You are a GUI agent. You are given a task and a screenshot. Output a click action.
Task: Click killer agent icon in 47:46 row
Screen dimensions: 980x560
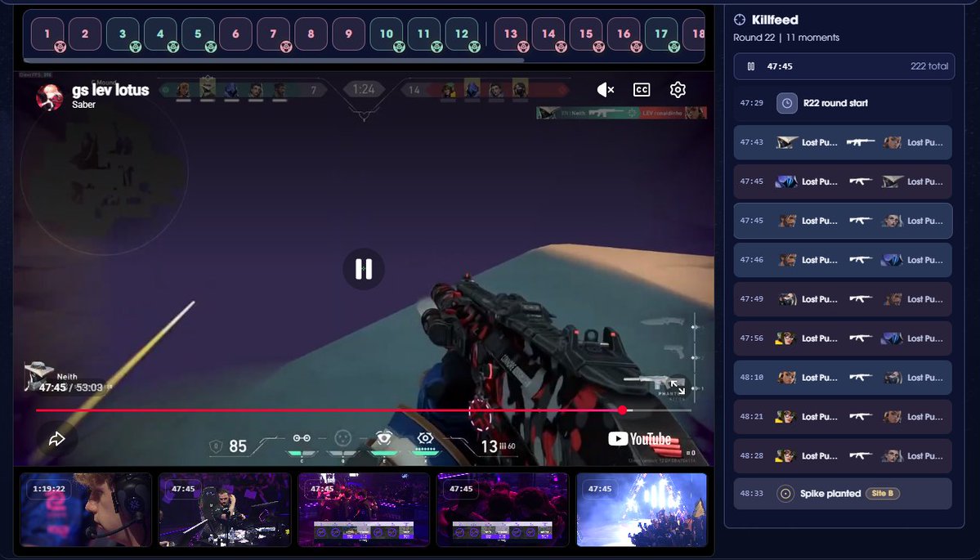click(x=787, y=260)
